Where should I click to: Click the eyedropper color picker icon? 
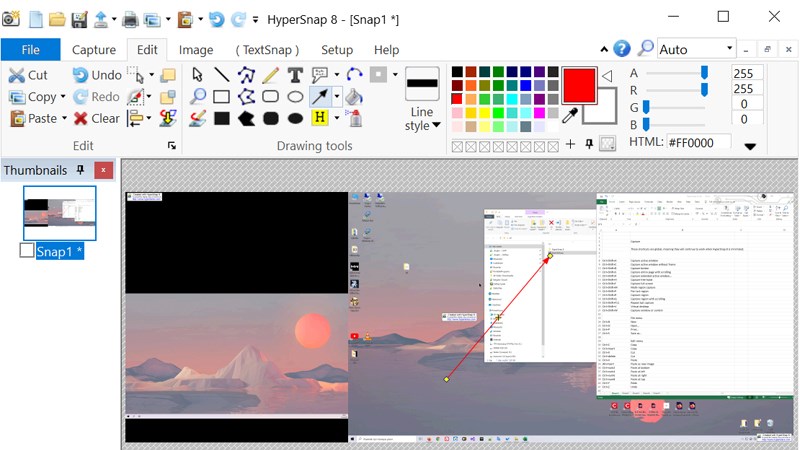[570, 115]
